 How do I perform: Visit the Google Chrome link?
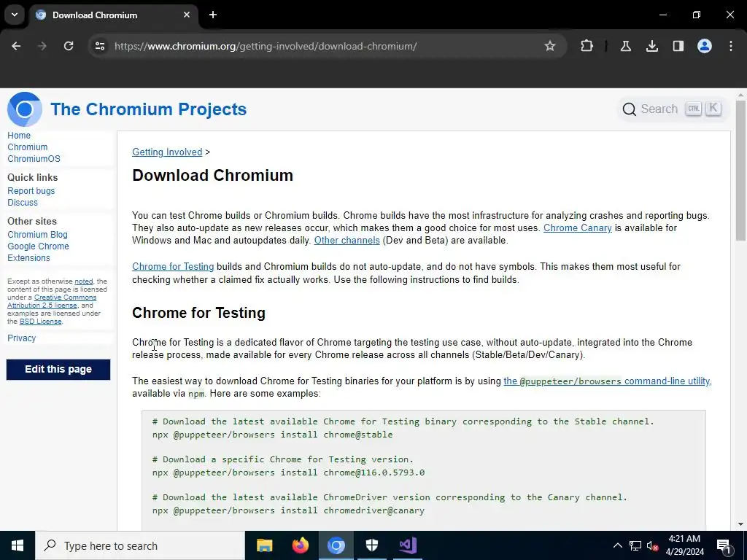pyautogui.click(x=38, y=246)
